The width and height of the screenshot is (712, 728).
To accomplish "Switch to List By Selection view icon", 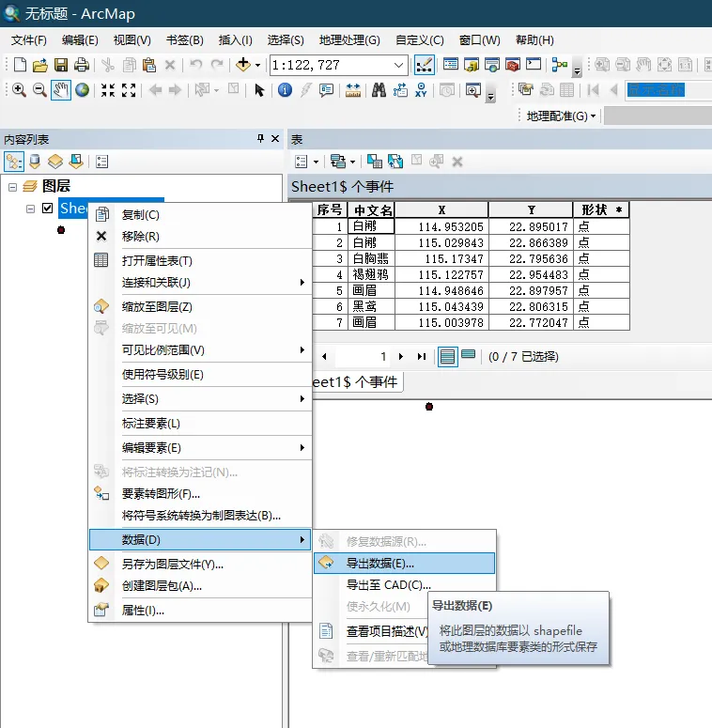I will pos(76,162).
